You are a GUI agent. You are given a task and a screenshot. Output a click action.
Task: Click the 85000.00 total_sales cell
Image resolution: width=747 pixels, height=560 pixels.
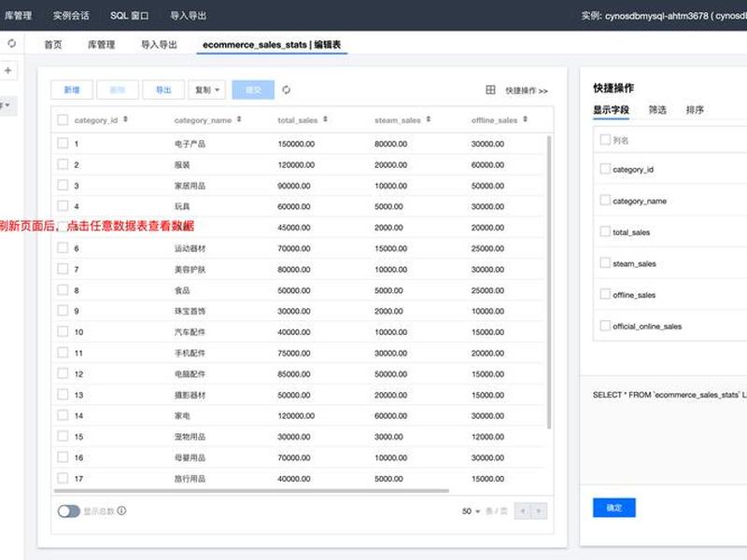294,374
